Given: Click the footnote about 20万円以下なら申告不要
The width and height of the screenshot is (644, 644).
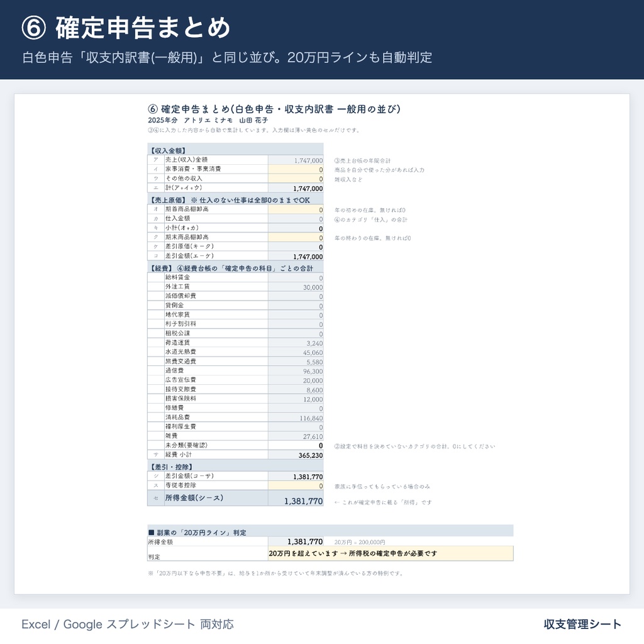Looking at the screenshot, I should [275, 573].
